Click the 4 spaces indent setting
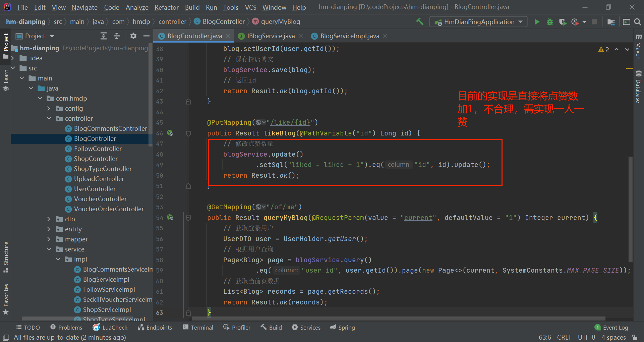The width and height of the screenshot is (644, 342). (613, 337)
